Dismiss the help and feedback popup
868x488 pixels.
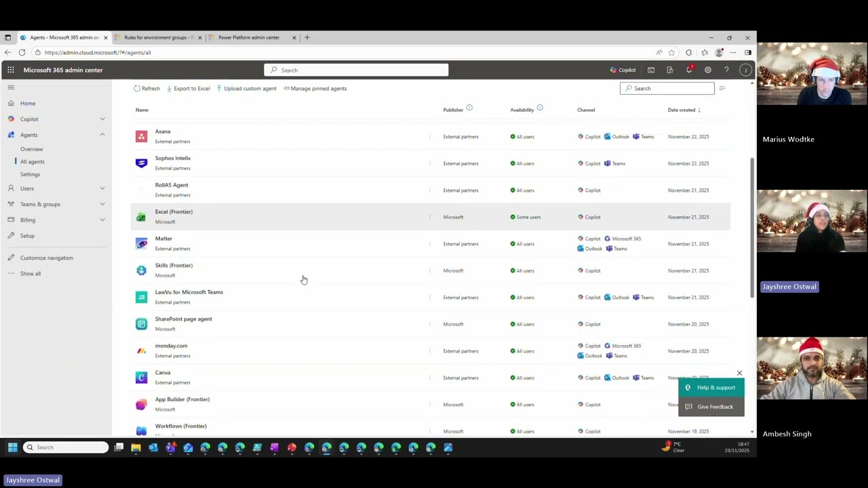click(x=740, y=373)
